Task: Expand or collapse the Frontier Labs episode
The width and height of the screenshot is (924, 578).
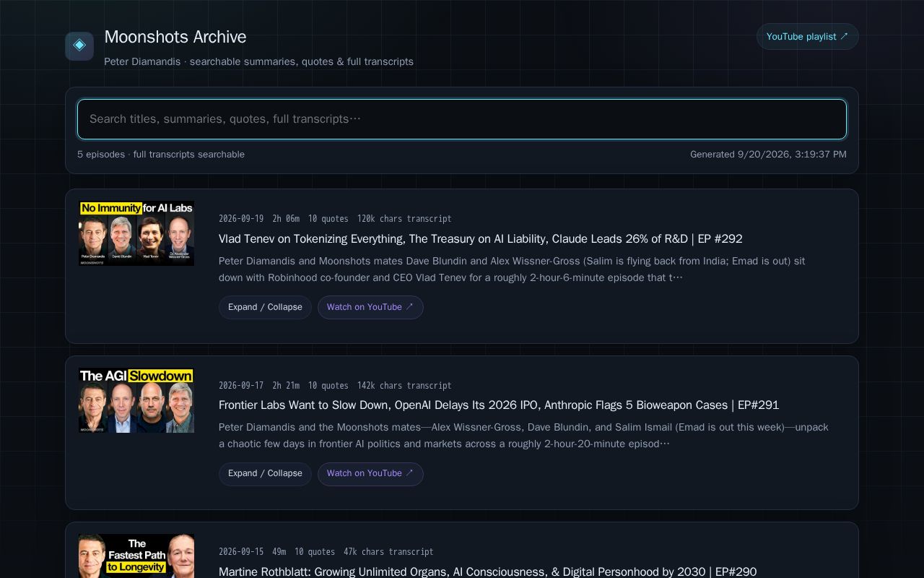Action: pyautogui.click(x=265, y=474)
